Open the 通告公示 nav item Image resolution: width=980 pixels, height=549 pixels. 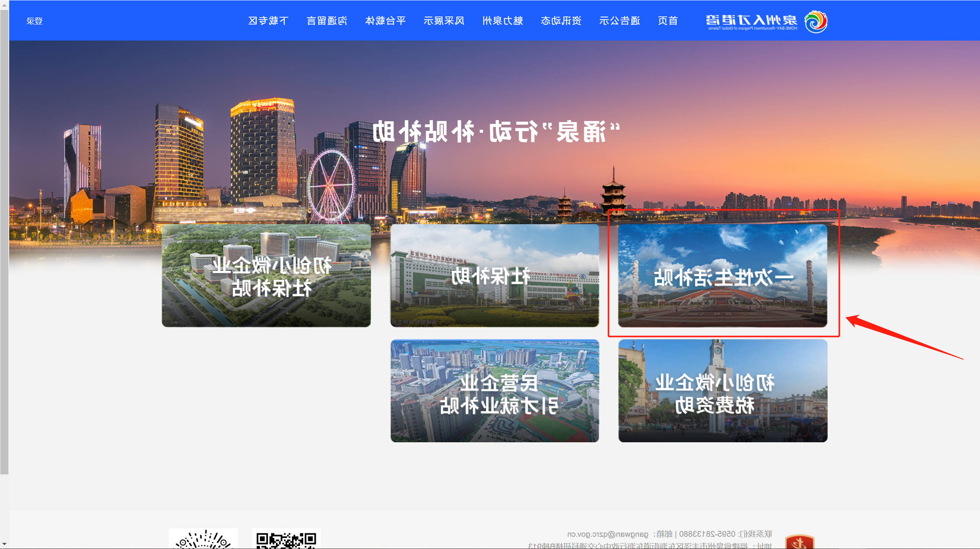pos(619,21)
